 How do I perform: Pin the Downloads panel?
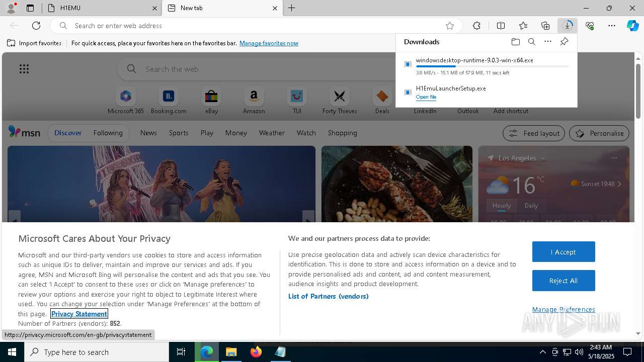(x=564, y=42)
